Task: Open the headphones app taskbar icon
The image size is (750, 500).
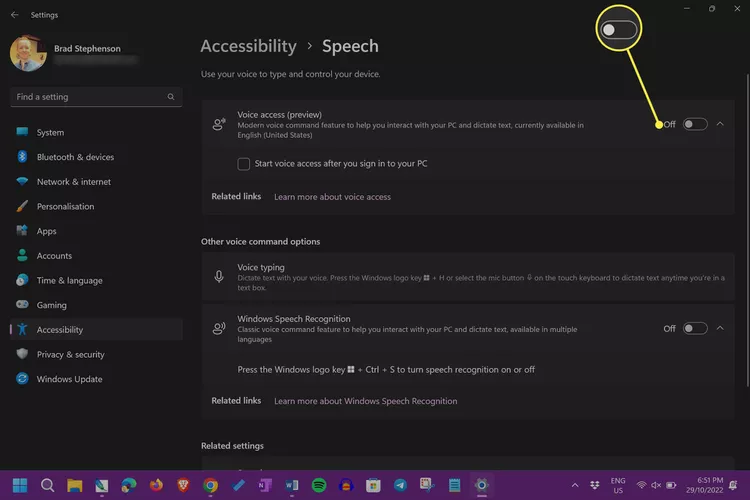Action: click(x=346, y=485)
